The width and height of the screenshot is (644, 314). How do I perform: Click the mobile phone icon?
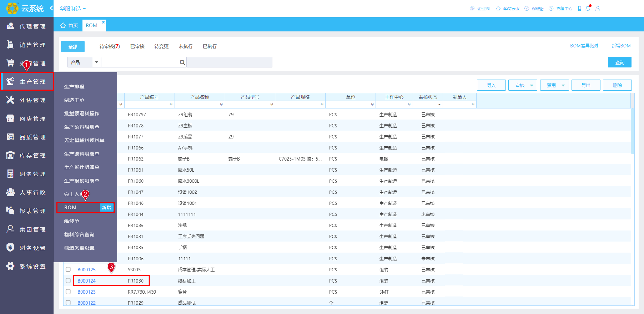580,9
